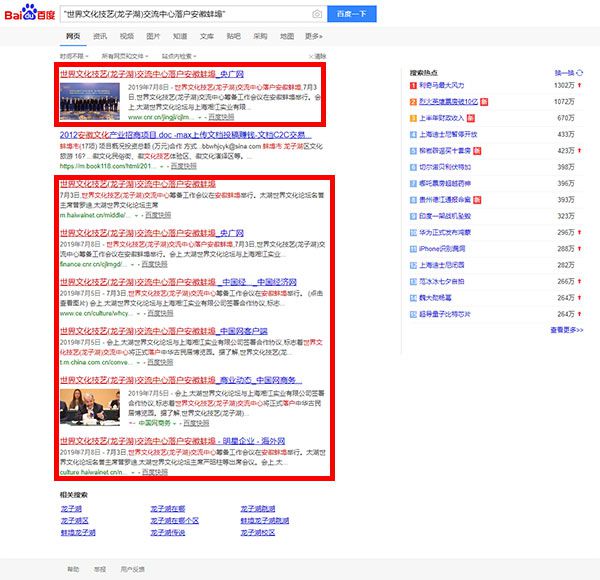Expand arrow next to m.book118.com URL
600x580 pixels.
[162, 166]
